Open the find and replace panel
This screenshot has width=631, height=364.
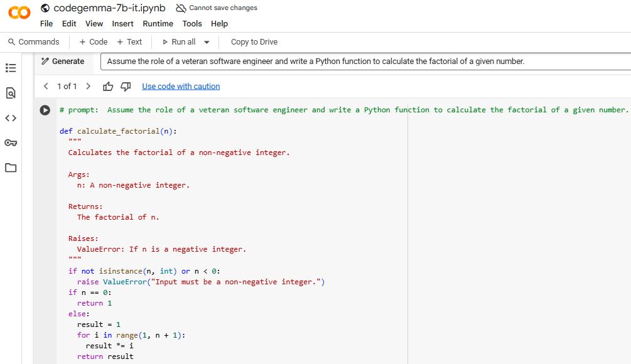[x=10, y=91]
